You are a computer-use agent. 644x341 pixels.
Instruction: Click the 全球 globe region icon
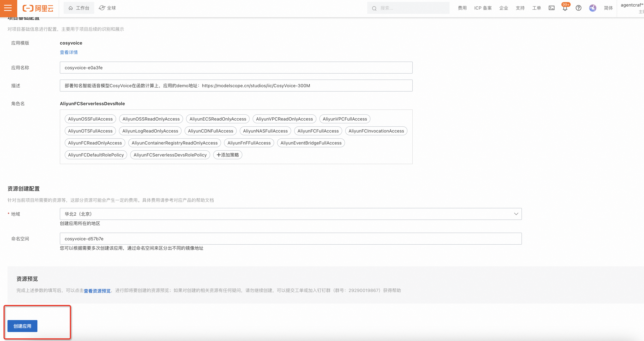point(107,8)
